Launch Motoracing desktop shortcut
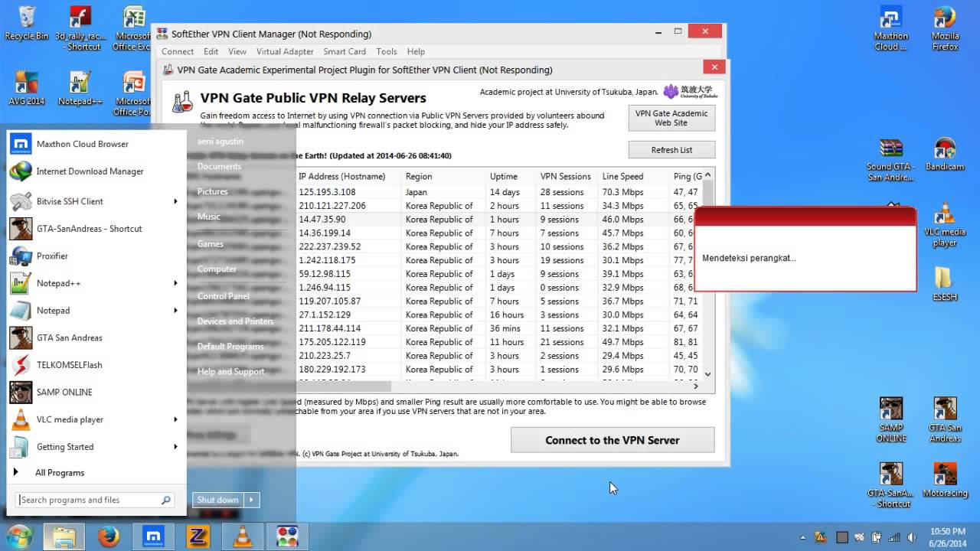 click(945, 480)
